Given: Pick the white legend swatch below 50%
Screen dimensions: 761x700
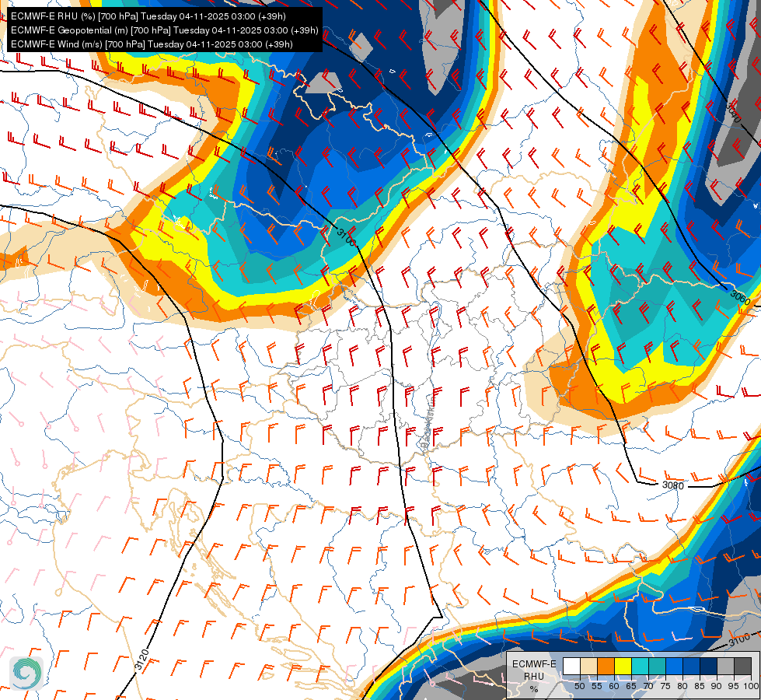Looking at the screenshot, I should (x=571, y=667).
